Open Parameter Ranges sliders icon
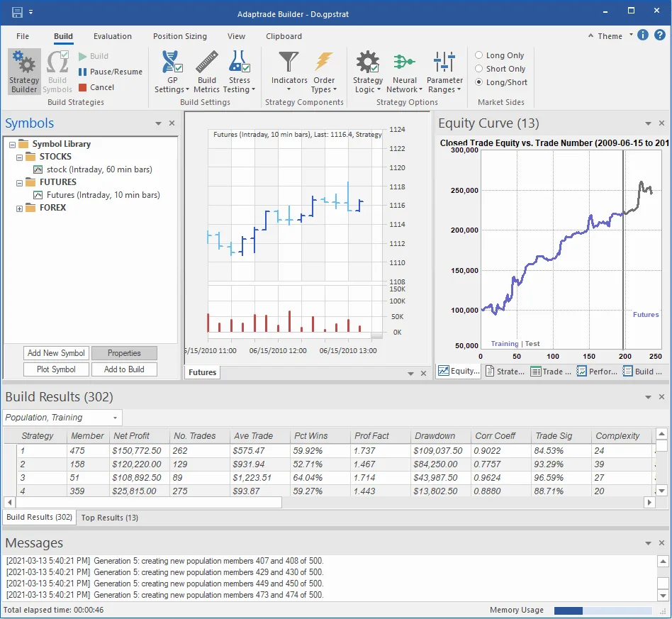 [x=444, y=62]
